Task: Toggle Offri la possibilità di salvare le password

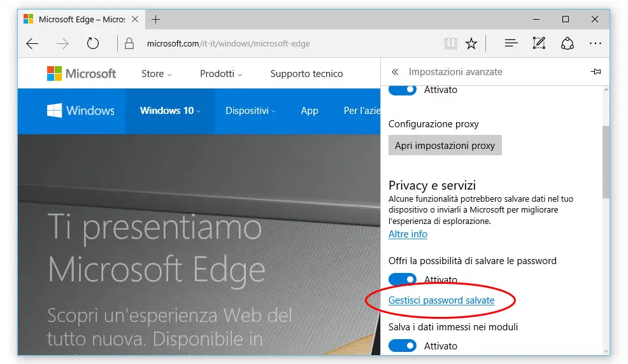Action: pos(403,280)
